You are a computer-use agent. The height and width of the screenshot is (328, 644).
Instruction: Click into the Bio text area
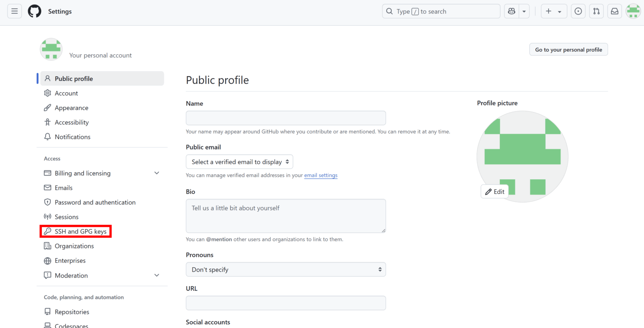(x=286, y=216)
